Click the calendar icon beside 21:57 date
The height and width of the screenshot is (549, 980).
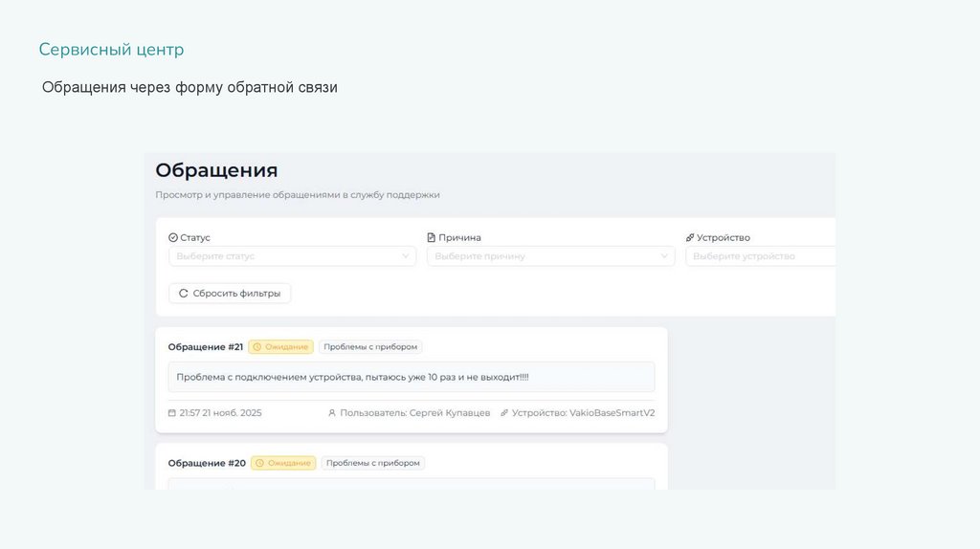click(172, 413)
